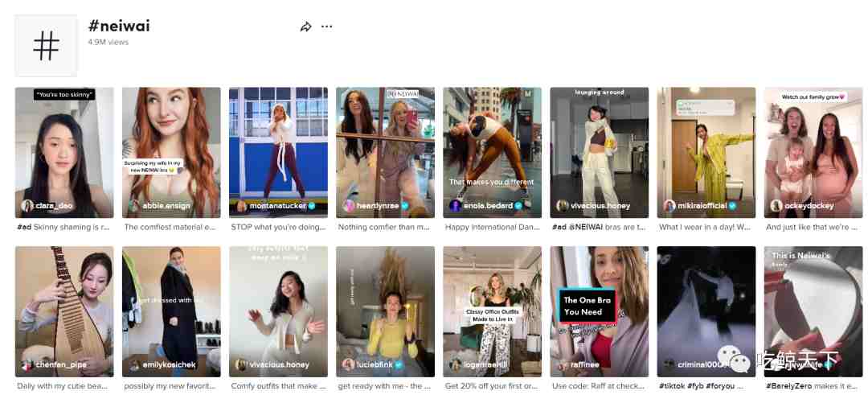
Task: Play the mirror selfie video with NEIWAI logo
Action: (385, 152)
